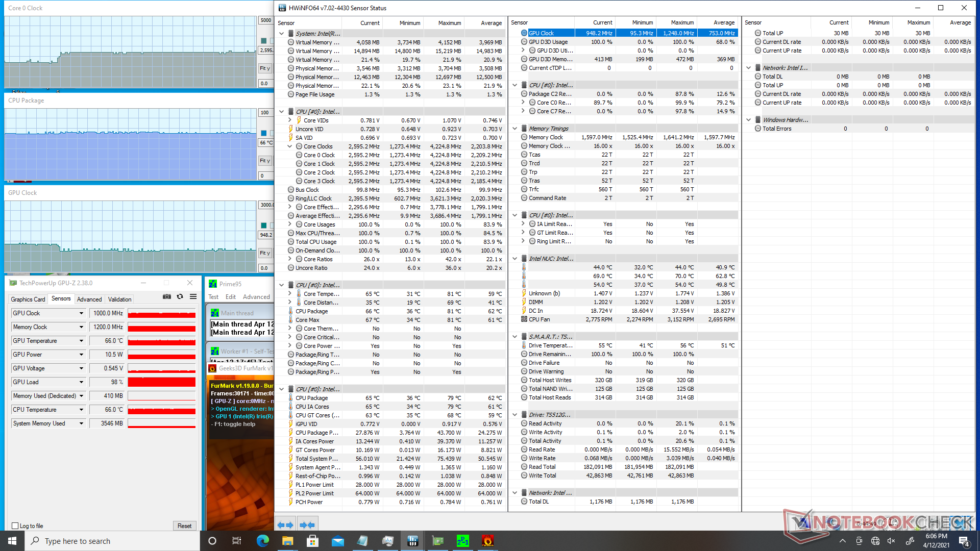Open the Memory Clock sensor dropdown in GPU-Z
The height and width of the screenshot is (551, 980).
(81, 327)
